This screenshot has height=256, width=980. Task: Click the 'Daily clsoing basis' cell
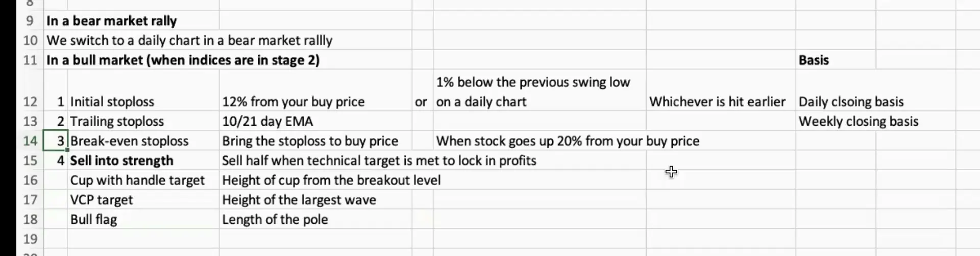point(875,102)
